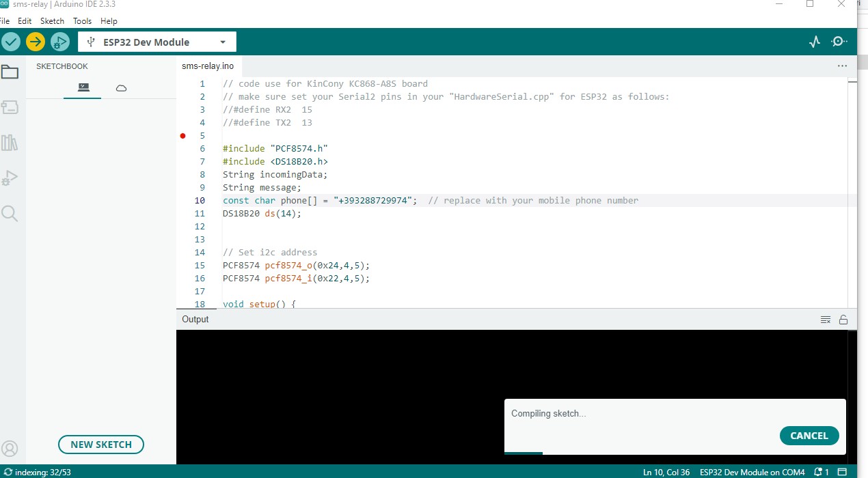Open Library Manager in sidebar
Viewport: 868px width, 478px height.
[10, 143]
